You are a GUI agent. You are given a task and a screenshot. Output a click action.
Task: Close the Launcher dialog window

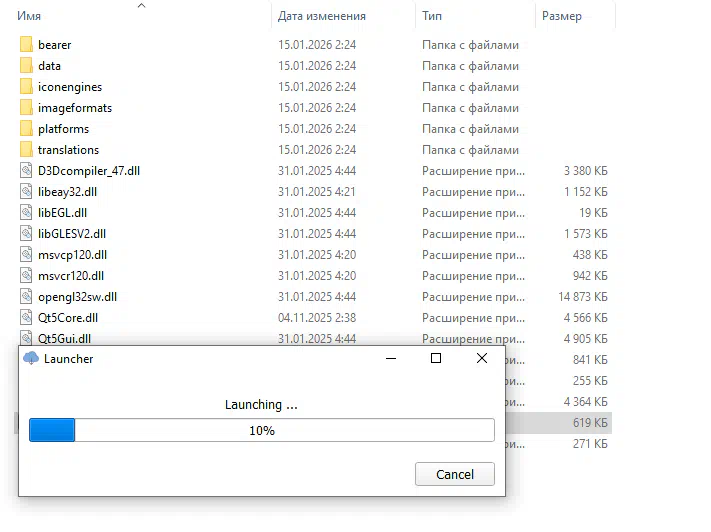482,358
